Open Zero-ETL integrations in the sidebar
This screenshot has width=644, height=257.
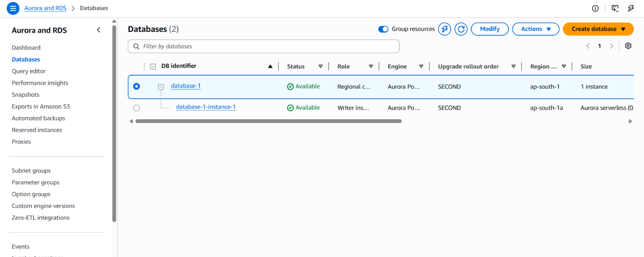point(41,218)
